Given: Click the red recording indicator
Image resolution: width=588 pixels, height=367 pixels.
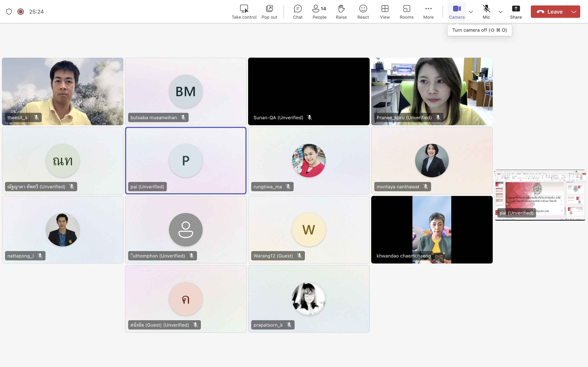Looking at the screenshot, I should pyautogui.click(x=21, y=12).
